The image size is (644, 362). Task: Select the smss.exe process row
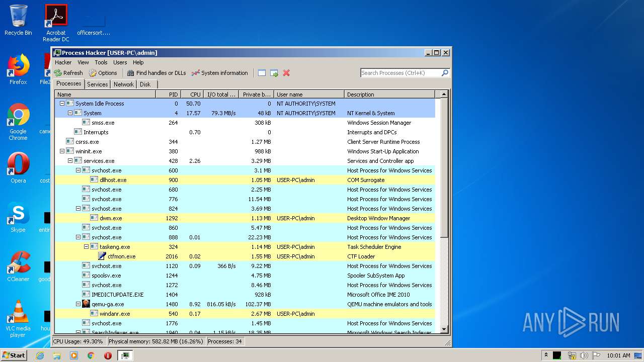[x=245, y=123]
